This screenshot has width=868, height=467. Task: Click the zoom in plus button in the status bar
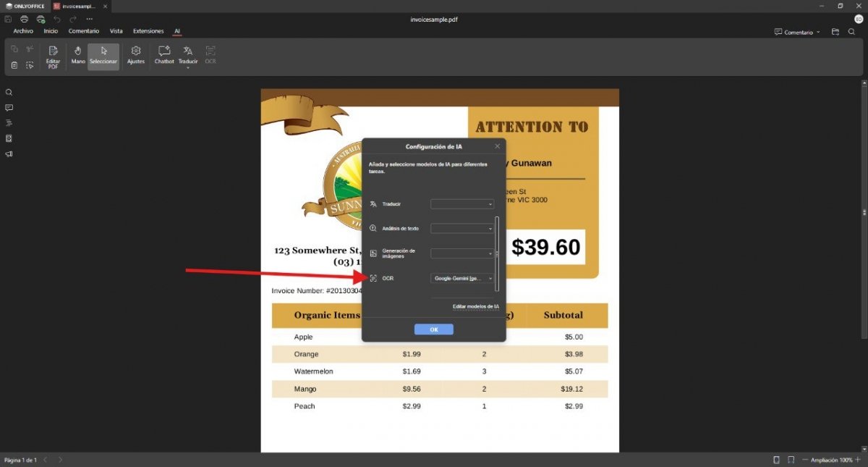coord(859,460)
